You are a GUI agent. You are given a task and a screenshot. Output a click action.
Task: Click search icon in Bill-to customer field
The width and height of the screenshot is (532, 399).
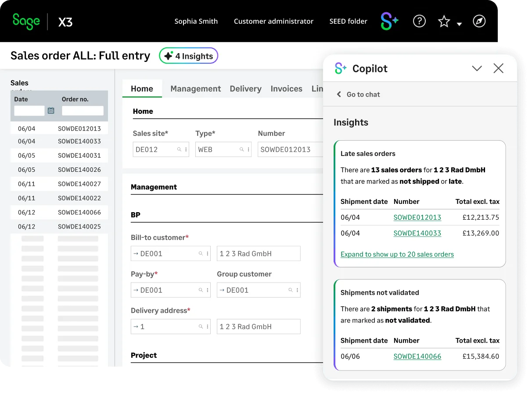[201, 254]
